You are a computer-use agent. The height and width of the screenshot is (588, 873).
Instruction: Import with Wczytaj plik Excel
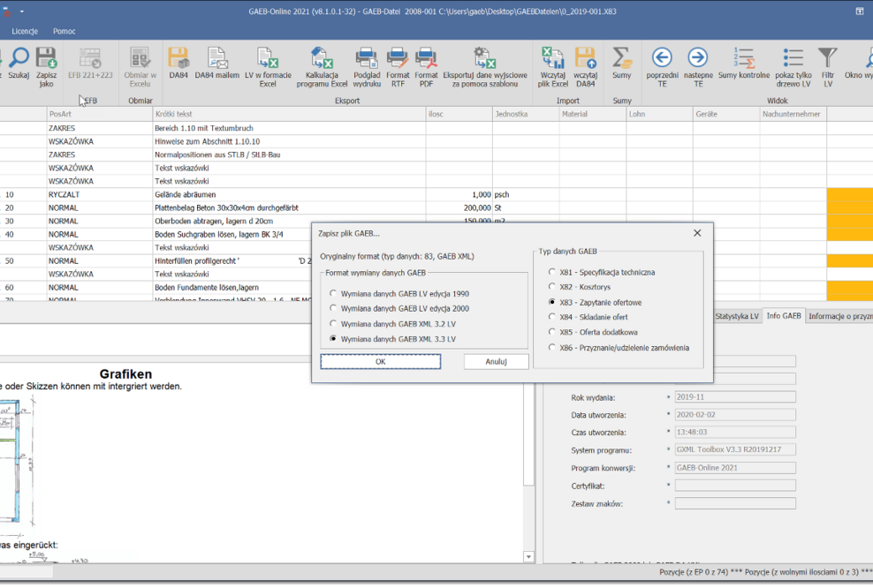coord(552,69)
